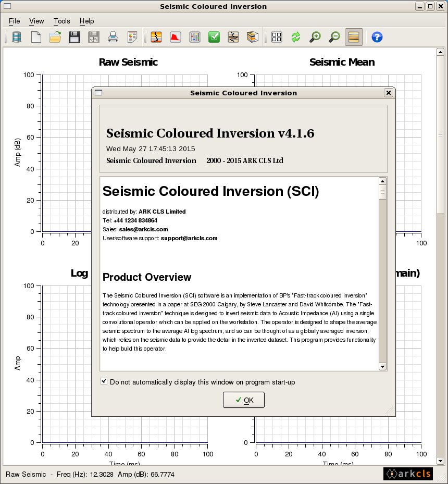Click the main window's title bar menu icon
Viewport: 448px width, 484px height.
click(7, 6)
